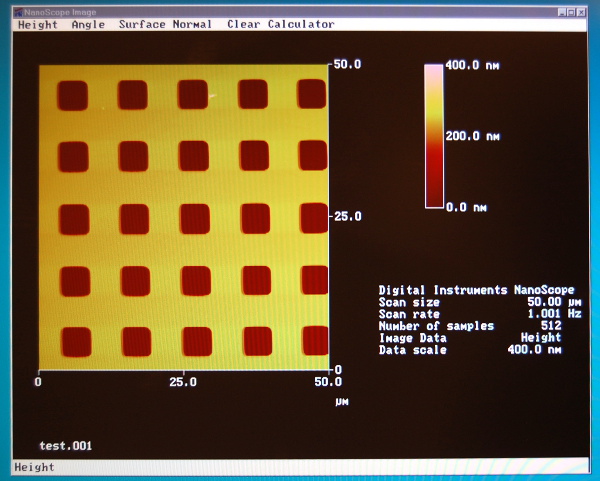Viewport: 600px width, 481px height.
Task: Click the Number of samples 512 value
Action: 551,326
